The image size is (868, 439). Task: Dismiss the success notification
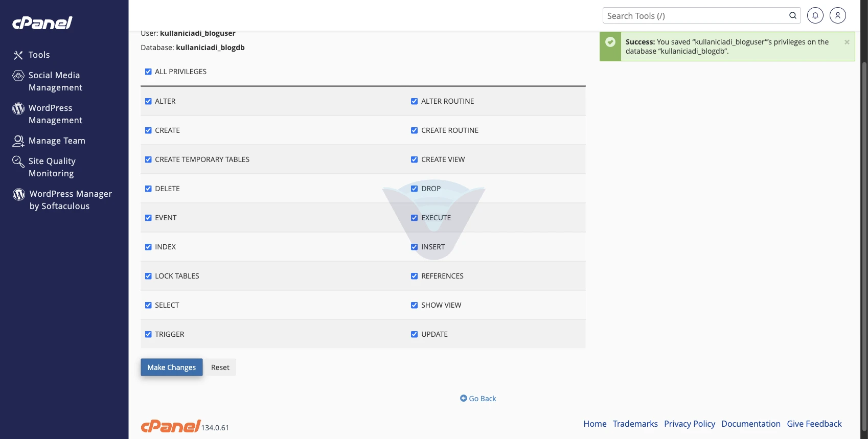847,42
